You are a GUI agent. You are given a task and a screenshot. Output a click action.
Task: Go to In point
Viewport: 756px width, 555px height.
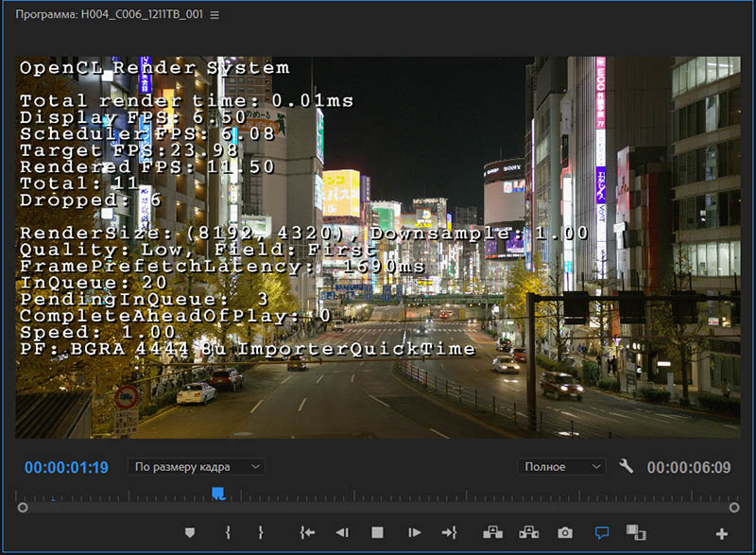click(x=307, y=532)
